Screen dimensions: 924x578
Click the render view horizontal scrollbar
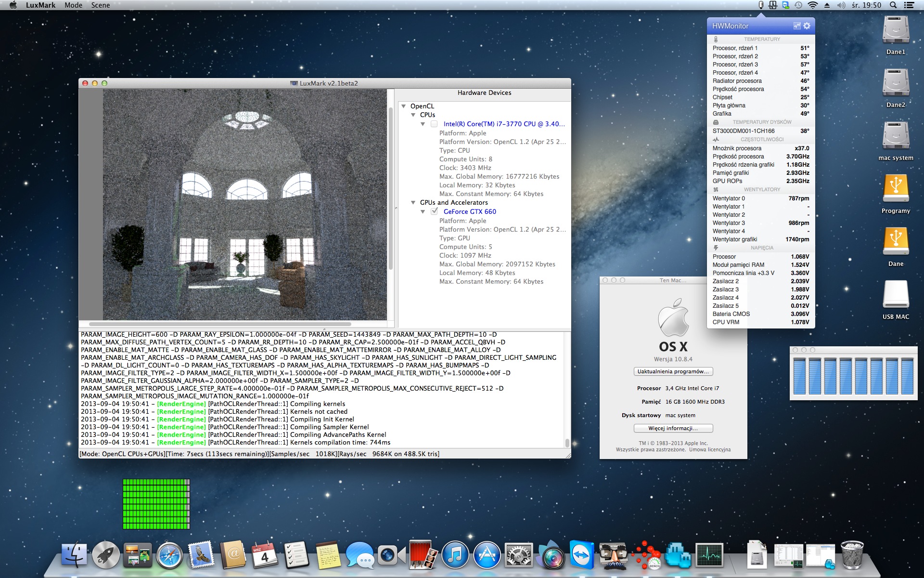point(220,324)
